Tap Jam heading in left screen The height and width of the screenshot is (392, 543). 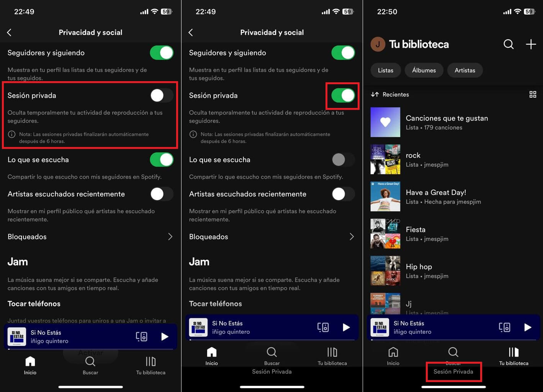pyautogui.click(x=18, y=262)
